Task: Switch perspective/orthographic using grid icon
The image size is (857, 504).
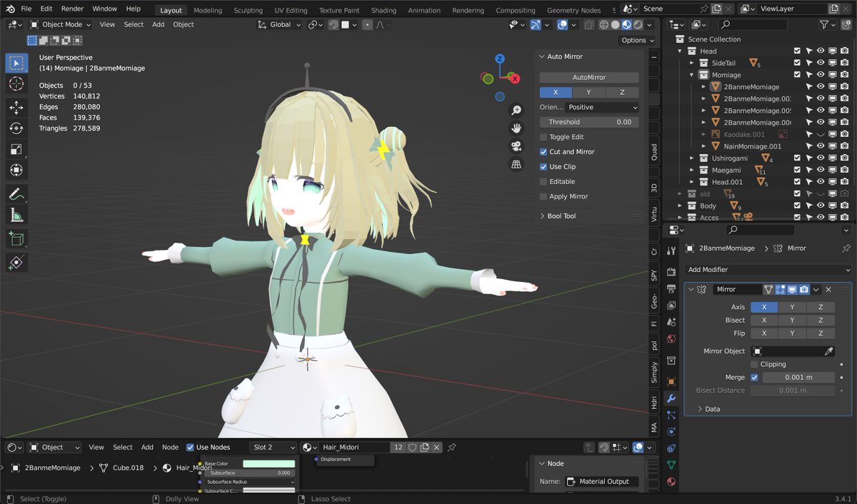Action: pos(516,164)
